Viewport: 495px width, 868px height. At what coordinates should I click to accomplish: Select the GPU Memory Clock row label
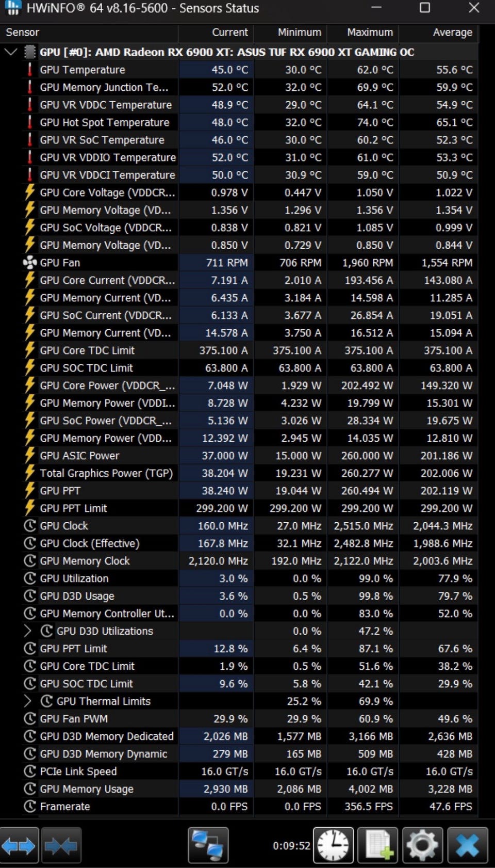pyautogui.click(x=85, y=561)
